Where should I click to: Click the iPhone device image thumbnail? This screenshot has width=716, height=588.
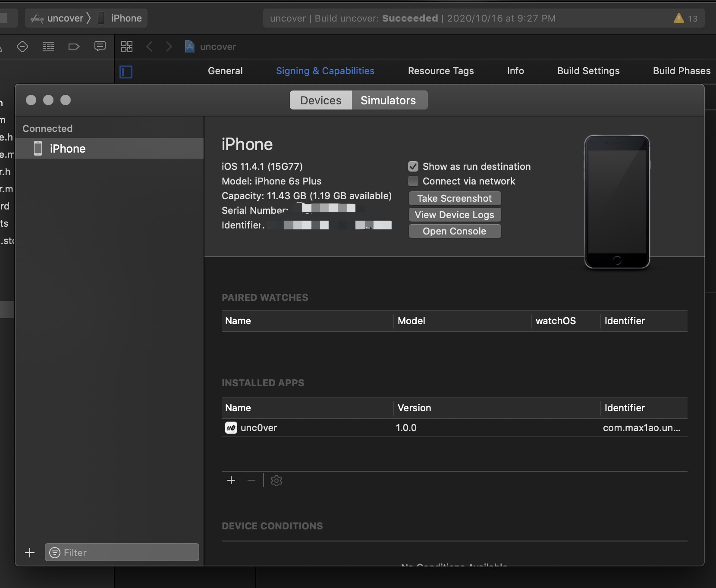[617, 202]
